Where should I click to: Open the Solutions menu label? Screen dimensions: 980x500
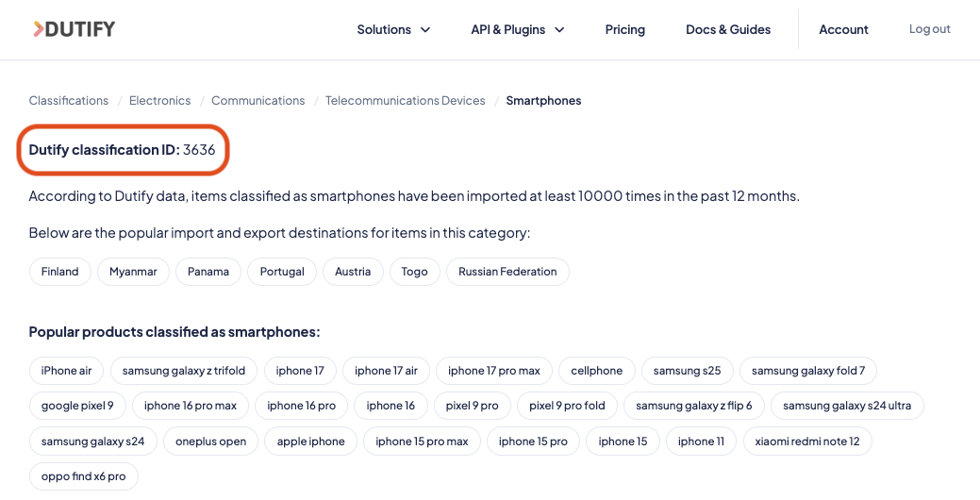click(x=384, y=29)
